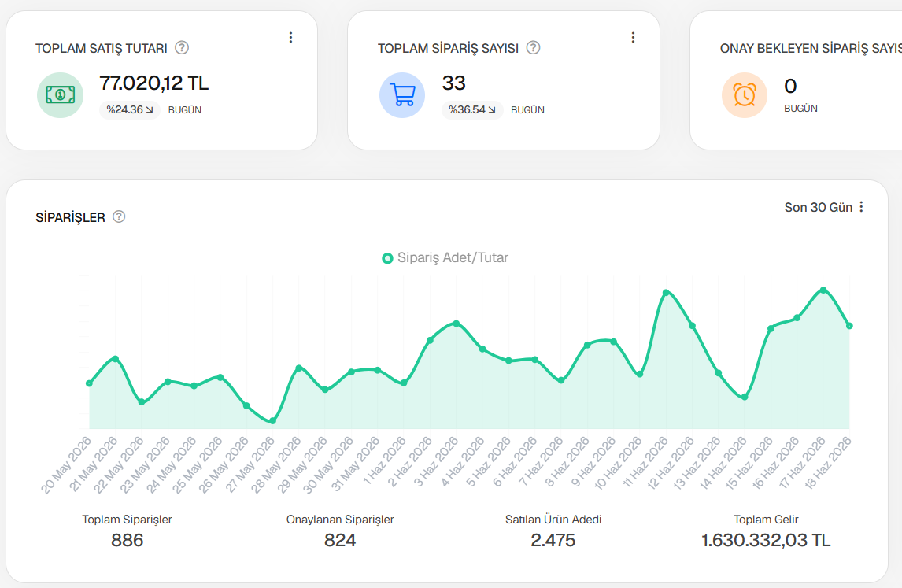The height and width of the screenshot is (588, 902).
Task: Click the TOPLAM SATIŞ TUTARI title
Action: [x=102, y=48]
